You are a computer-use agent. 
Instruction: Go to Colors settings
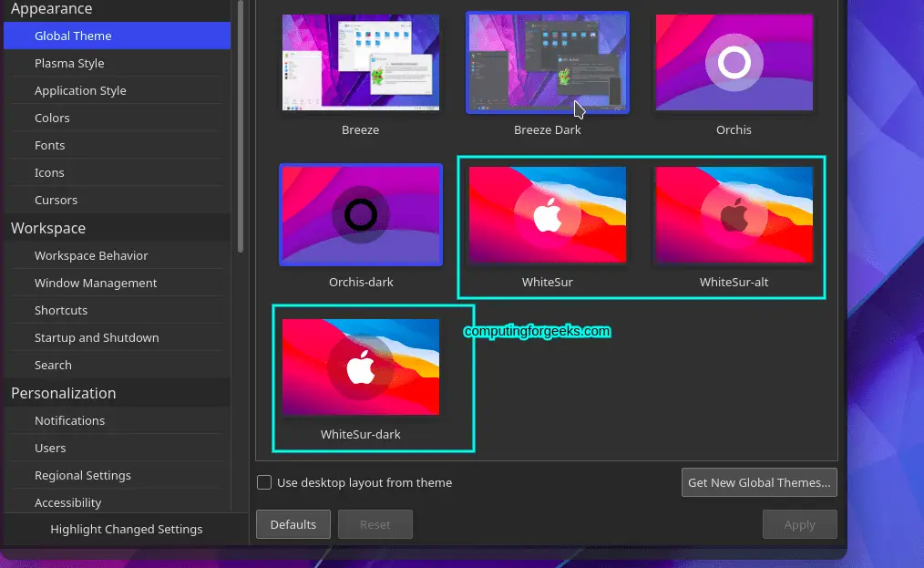click(117, 118)
